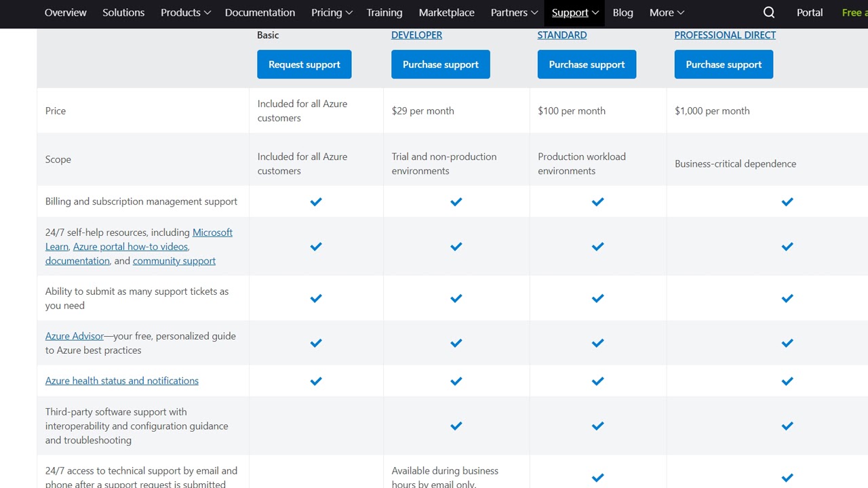Open the PROFESSIONAL DIRECT plan heading link
Screen dimensions: 868x488
(x=725, y=35)
